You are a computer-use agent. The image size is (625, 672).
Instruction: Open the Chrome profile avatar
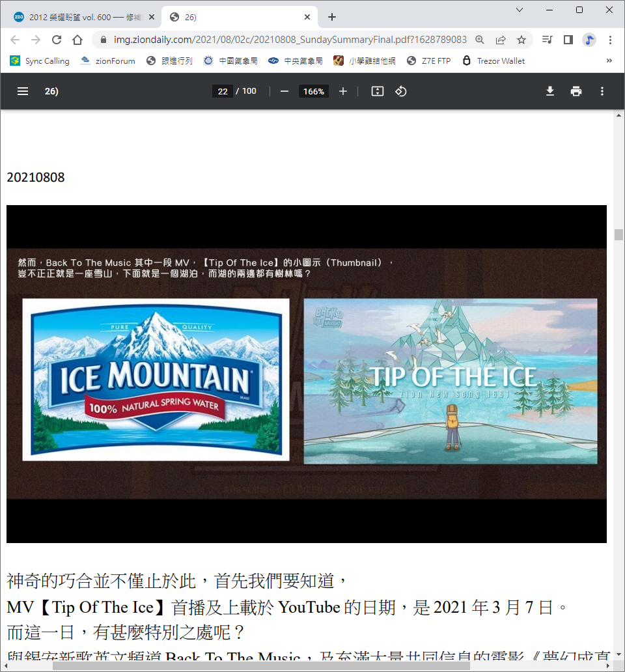point(589,40)
